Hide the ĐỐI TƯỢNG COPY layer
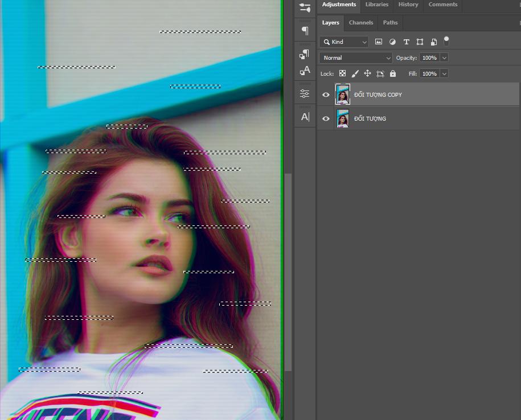The height and width of the screenshot is (420, 521). coord(326,94)
